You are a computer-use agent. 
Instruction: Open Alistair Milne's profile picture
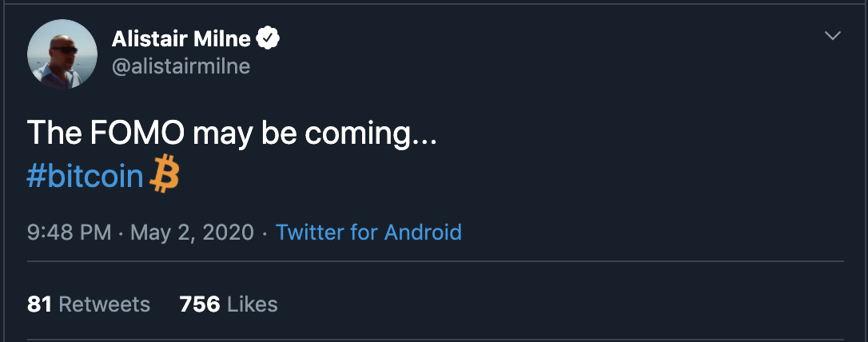[x=56, y=54]
